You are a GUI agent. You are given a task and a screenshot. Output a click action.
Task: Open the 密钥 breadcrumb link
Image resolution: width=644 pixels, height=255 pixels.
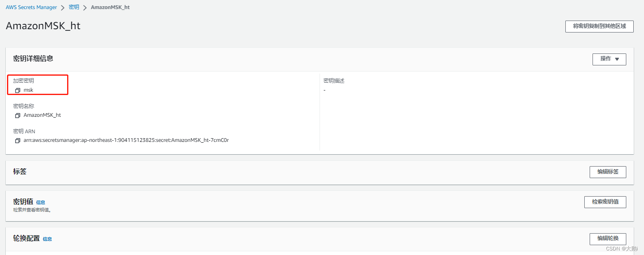[74, 7]
